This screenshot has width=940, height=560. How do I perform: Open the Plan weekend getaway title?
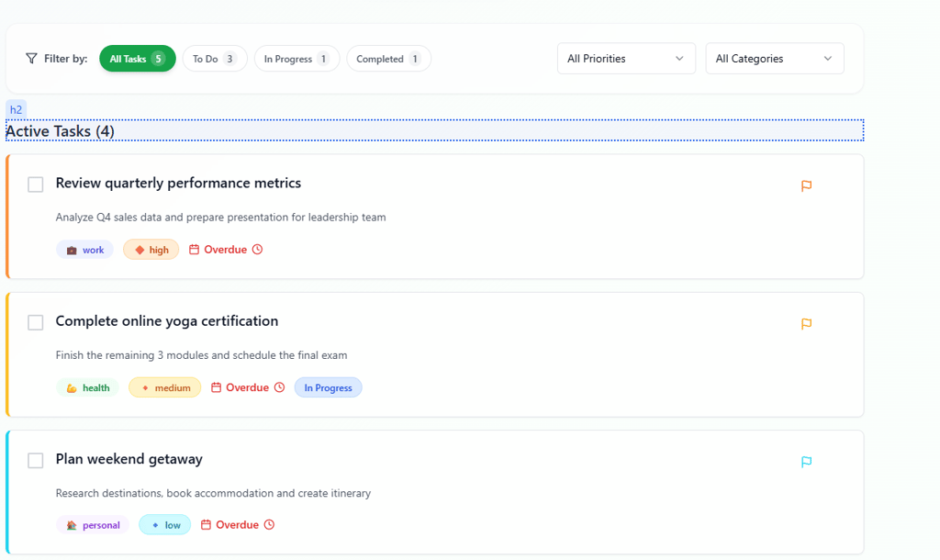pyautogui.click(x=129, y=459)
